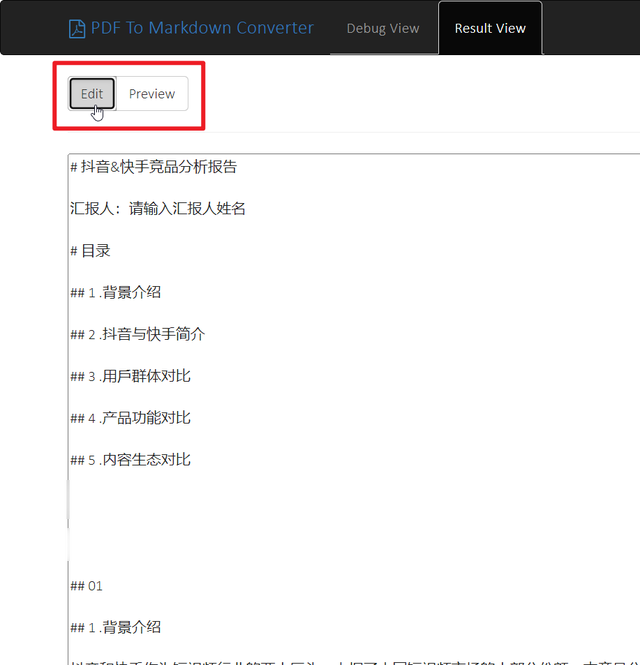The image size is (640, 665).
Task: Click the '## 5 .内容生态对比' line
Action: tap(131, 460)
